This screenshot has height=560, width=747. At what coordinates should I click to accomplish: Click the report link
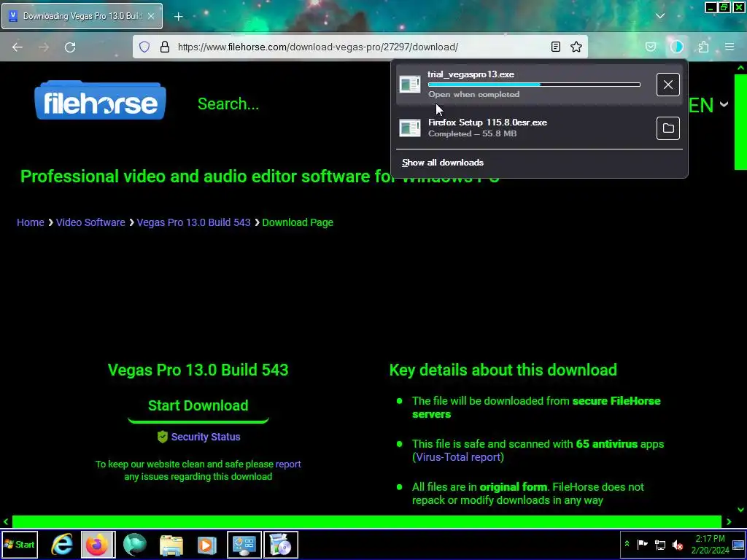coord(288,464)
